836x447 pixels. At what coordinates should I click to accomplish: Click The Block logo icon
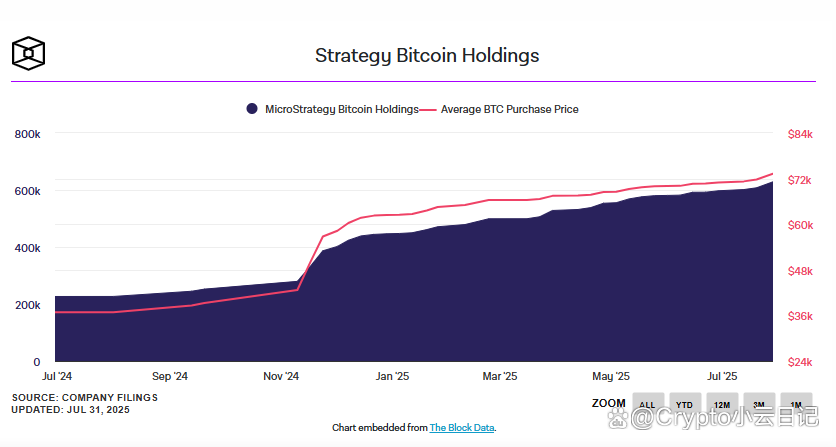29,52
